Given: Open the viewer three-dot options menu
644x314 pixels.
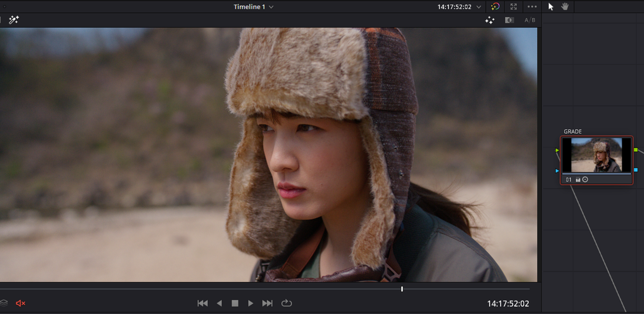Looking at the screenshot, I should (x=532, y=7).
